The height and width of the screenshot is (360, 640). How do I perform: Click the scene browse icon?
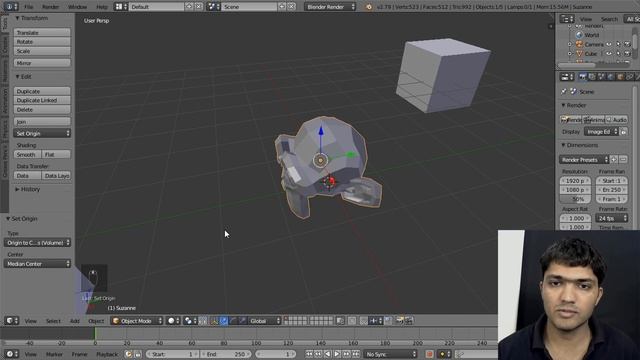(x=212, y=7)
